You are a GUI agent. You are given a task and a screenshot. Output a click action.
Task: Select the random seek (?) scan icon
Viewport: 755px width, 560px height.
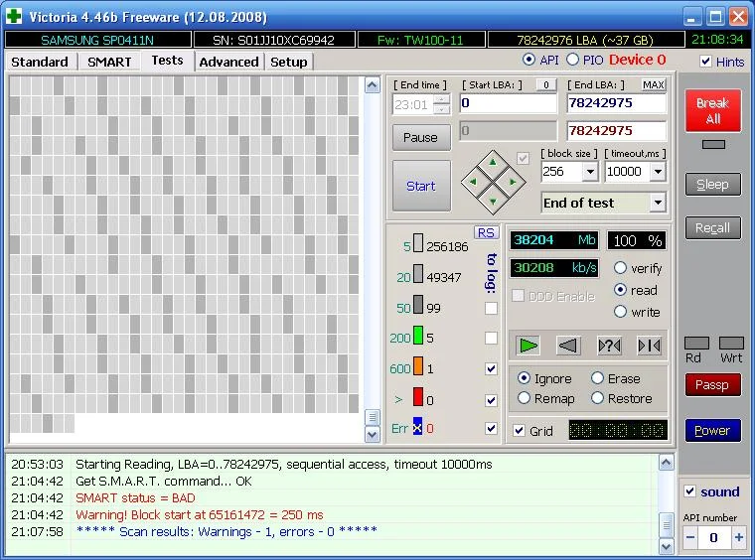608,346
